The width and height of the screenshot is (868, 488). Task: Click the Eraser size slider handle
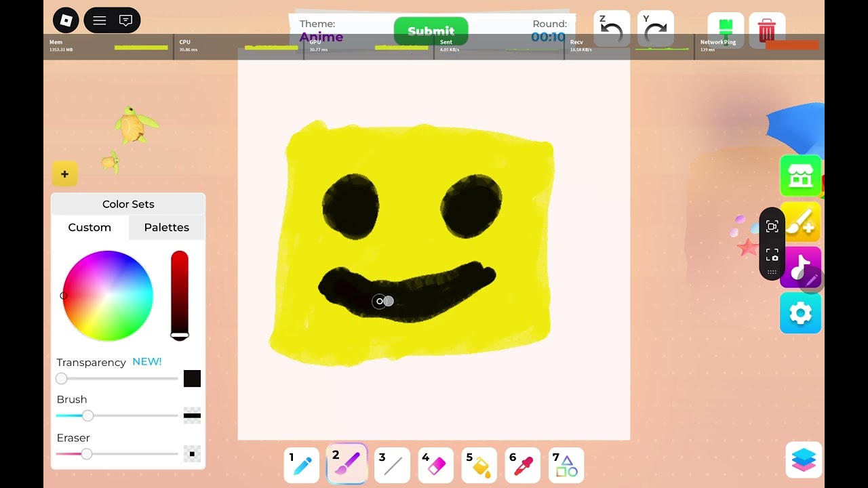click(x=86, y=454)
